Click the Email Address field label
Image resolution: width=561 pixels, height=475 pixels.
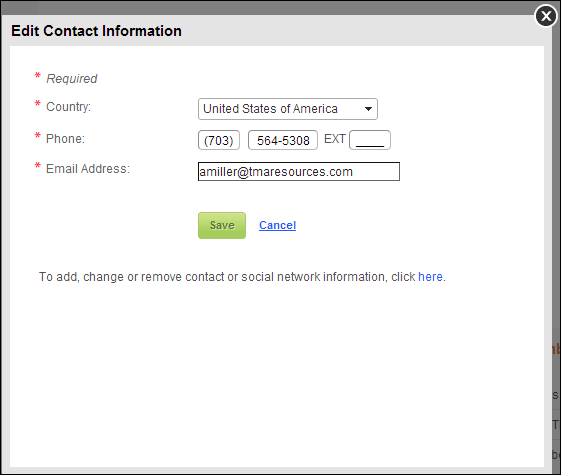click(x=88, y=168)
